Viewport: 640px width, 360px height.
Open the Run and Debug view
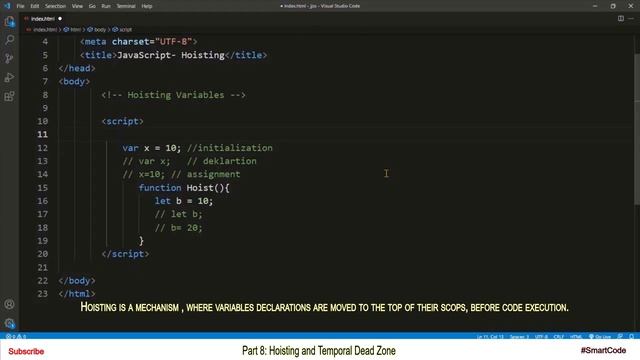pyautogui.click(x=9, y=77)
